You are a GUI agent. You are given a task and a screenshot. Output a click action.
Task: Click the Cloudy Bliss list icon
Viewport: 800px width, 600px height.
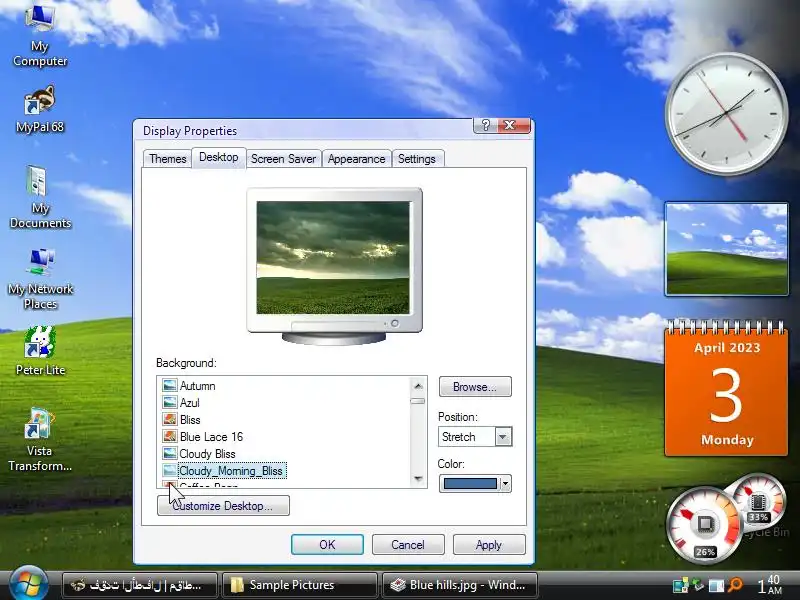[x=169, y=453]
